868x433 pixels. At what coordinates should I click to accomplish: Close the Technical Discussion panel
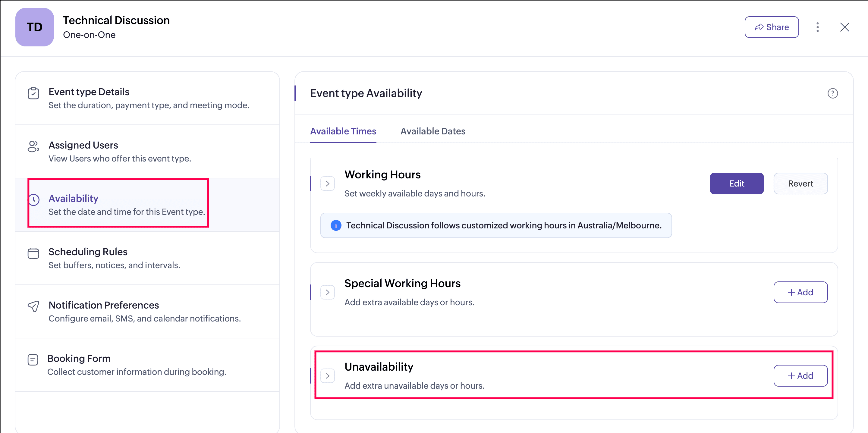(x=844, y=27)
